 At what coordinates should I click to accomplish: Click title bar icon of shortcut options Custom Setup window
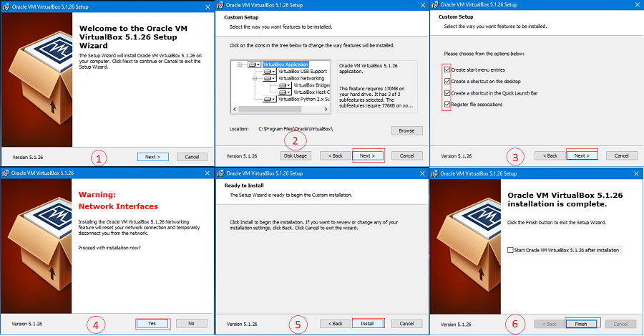tap(435, 4)
